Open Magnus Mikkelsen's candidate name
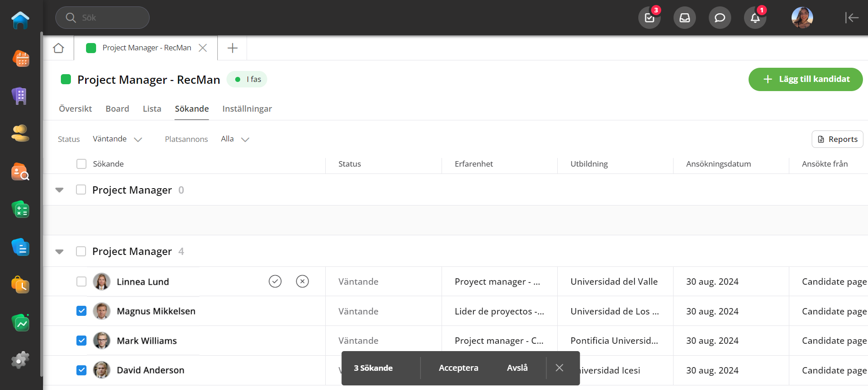The image size is (868, 390). pos(156,311)
